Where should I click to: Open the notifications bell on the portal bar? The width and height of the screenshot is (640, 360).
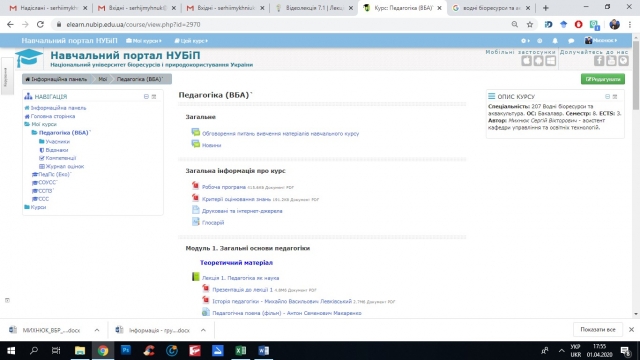[555, 40]
